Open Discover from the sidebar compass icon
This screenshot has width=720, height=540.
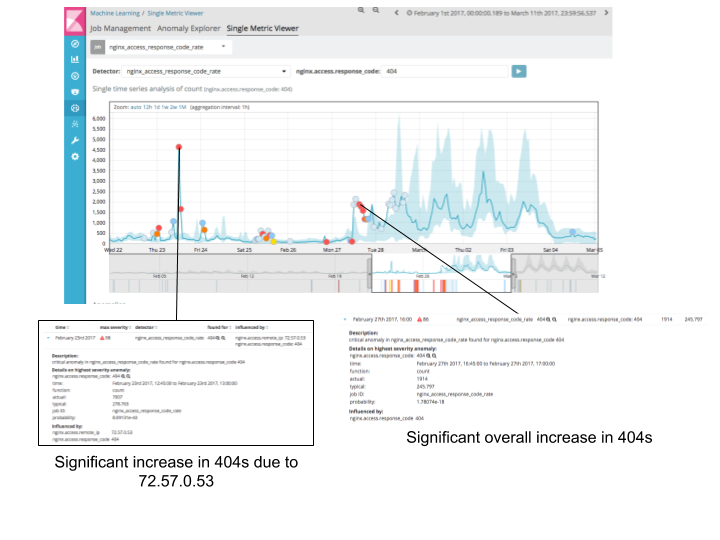(75, 44)
